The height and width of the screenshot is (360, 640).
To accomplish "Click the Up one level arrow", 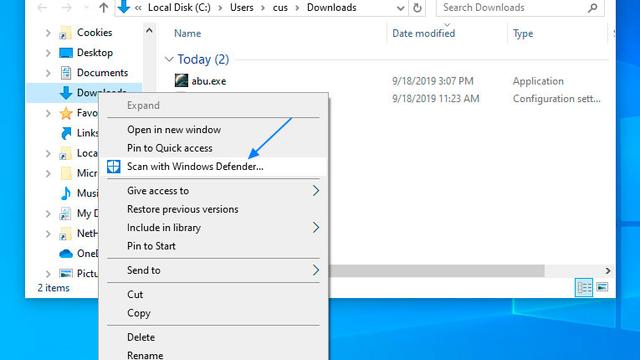I will tap(104, 7).
